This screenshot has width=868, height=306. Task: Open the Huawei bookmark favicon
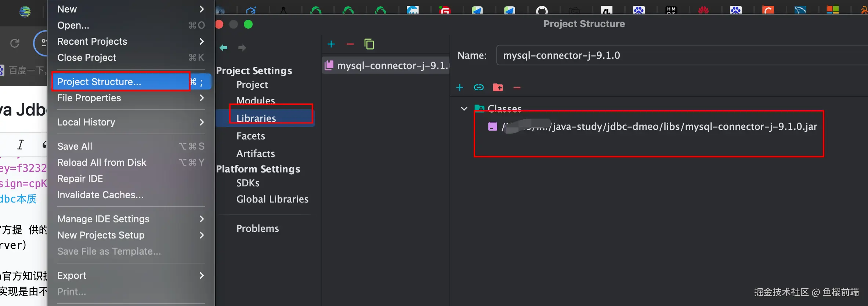[703, 10]
